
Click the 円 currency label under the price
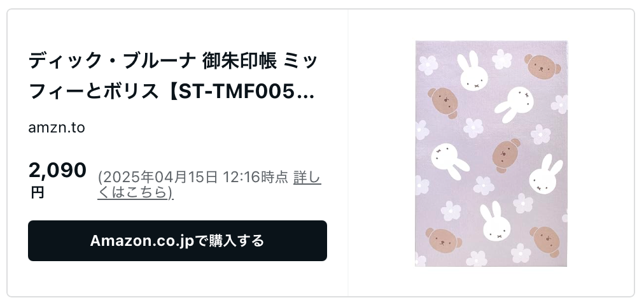[x=37, y=192]
